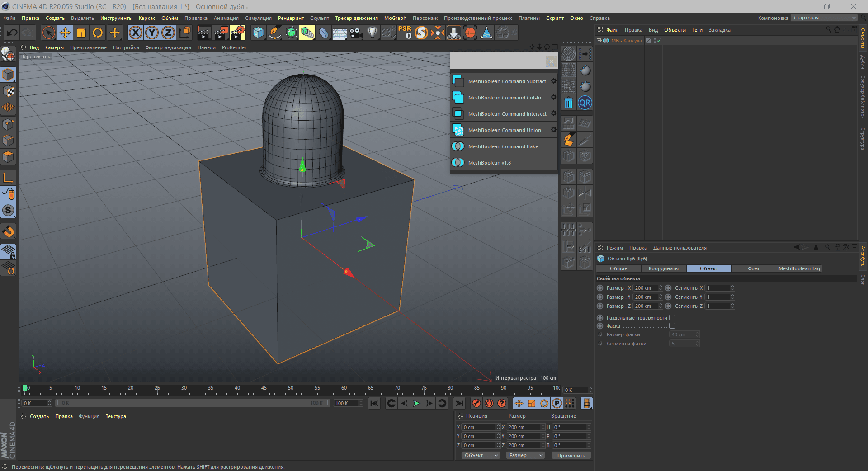Viewport: 868px width, 471px height.
Task: Click current frame green timeline slider handle
Action: point(24,388)
